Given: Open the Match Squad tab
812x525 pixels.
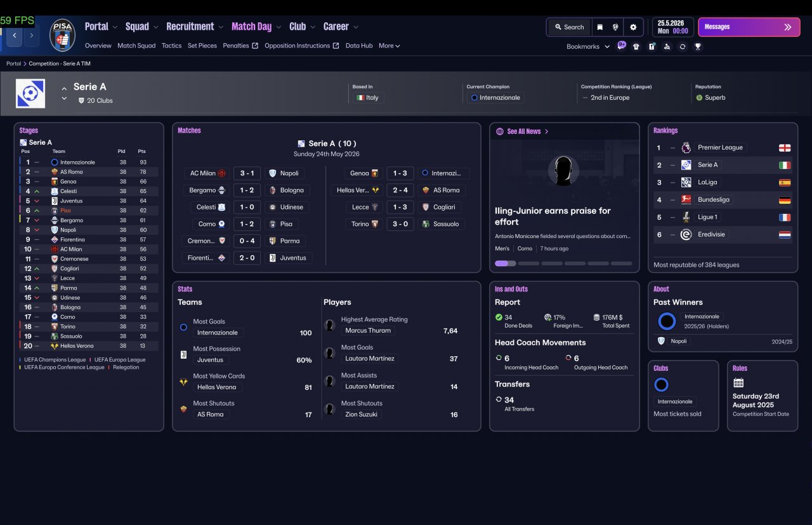Looking at the screenshot, I should click(x=136, y=46).
